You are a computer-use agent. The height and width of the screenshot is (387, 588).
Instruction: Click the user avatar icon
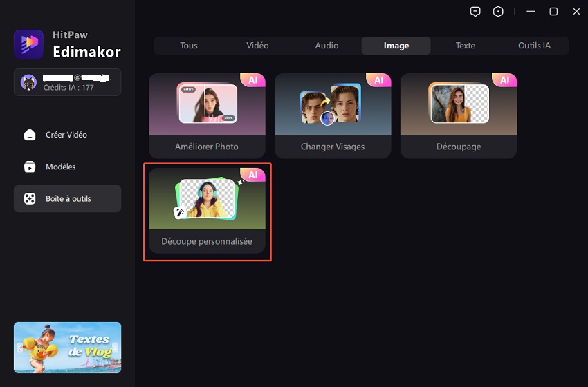point(29,82)
